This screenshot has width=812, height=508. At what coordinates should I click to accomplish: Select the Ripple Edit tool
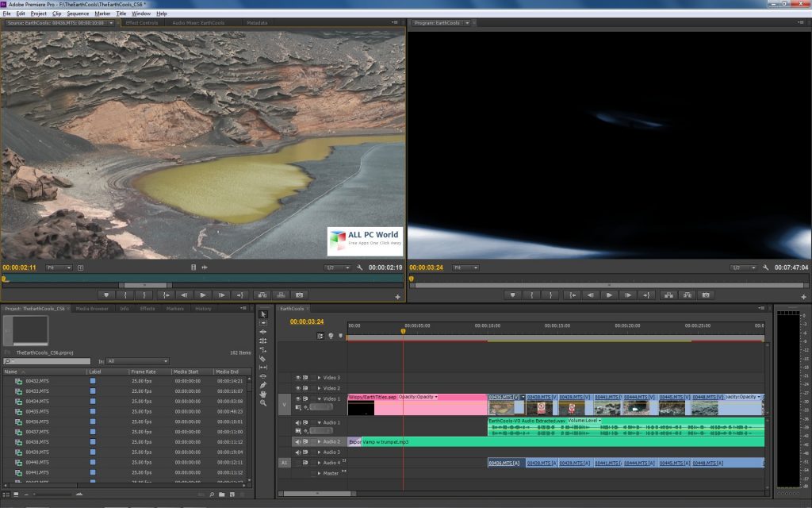tap(263, 332)
